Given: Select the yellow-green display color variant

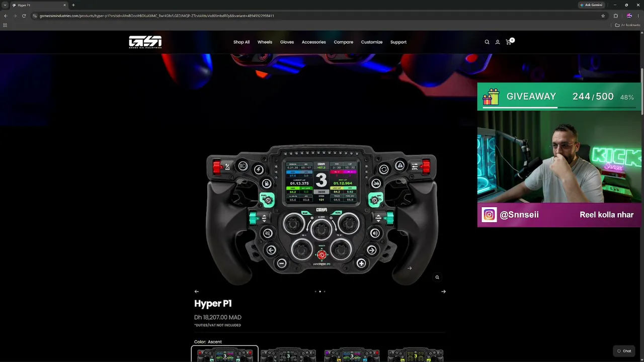Looking at the screenshot, I should 416,354.
